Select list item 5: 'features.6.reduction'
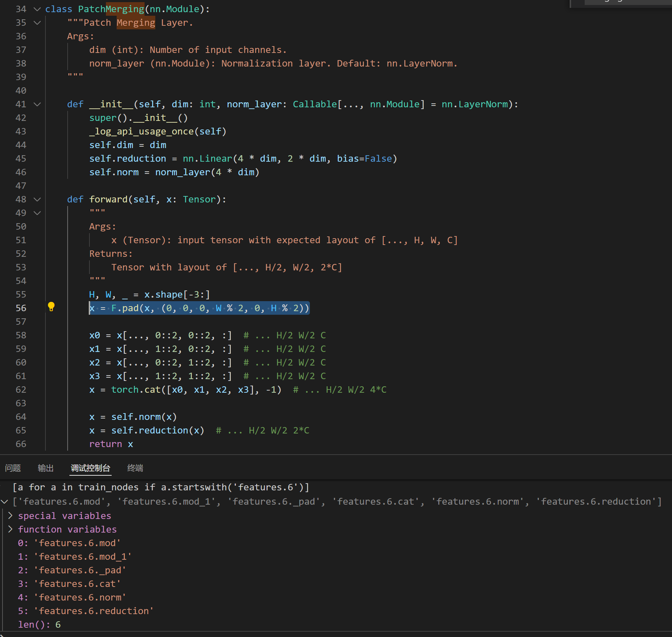 pos(86,611)
